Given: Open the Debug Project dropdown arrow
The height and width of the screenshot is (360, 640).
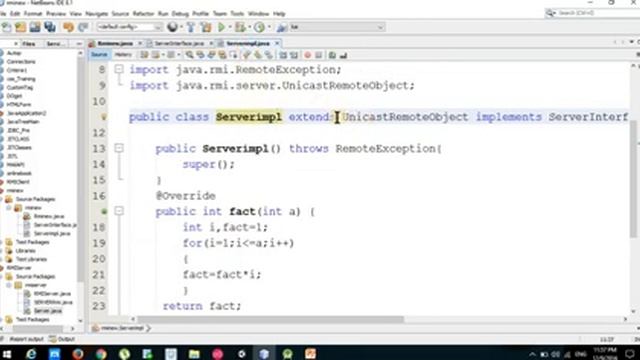Looking at the screenshot, I should (249, 27).
